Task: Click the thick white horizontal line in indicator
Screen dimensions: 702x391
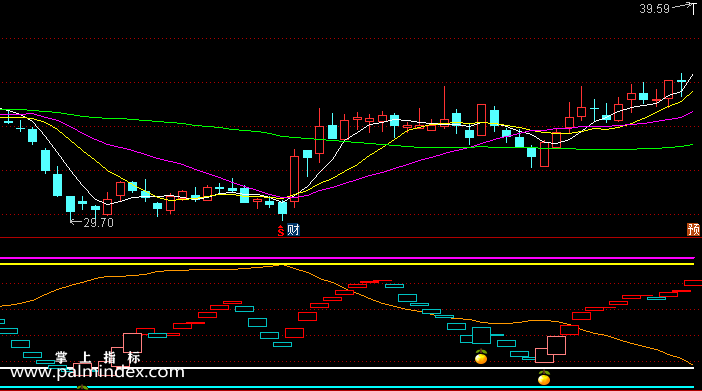Action: pyautogui.click(x=347, y=368)
